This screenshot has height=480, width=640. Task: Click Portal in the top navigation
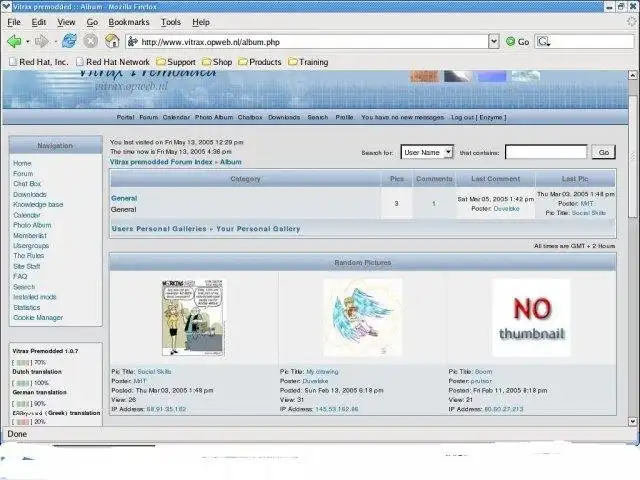coord(125,117)
